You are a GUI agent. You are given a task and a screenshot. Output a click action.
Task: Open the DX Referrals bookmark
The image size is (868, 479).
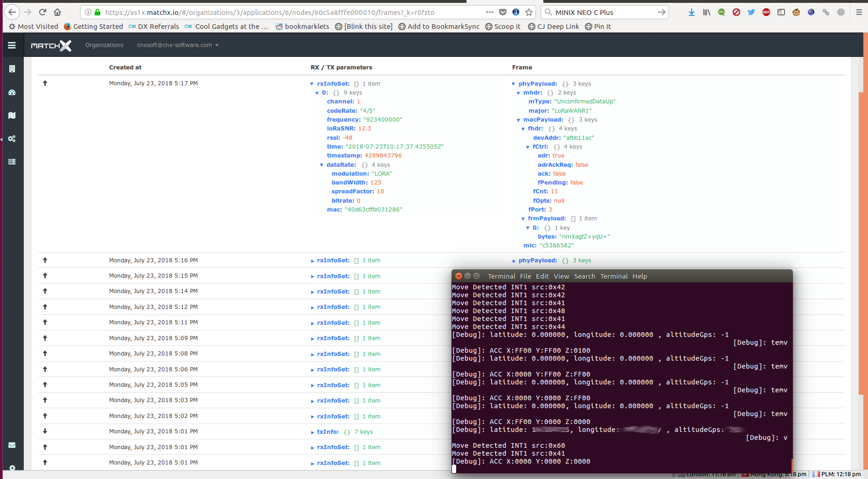pyautogui.click(x=154, y=27)
